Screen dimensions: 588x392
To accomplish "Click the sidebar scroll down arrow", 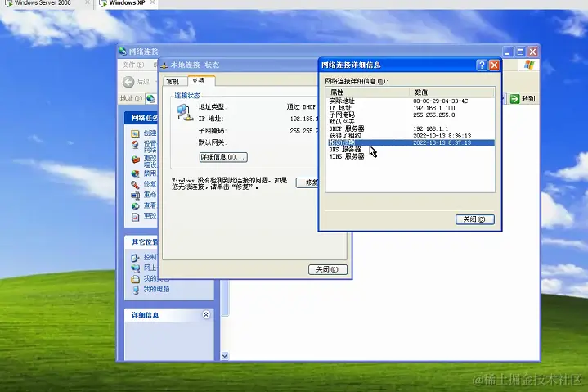I will 225,356.
